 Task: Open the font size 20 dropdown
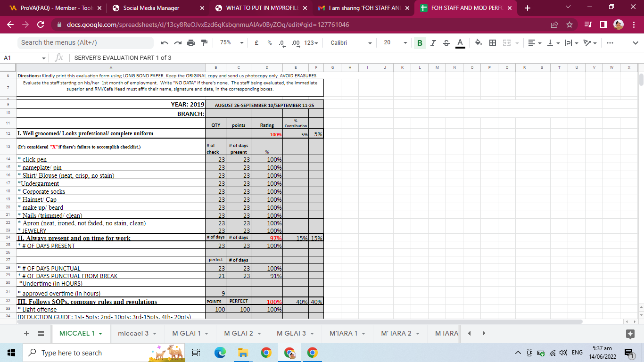pos(395,43)
